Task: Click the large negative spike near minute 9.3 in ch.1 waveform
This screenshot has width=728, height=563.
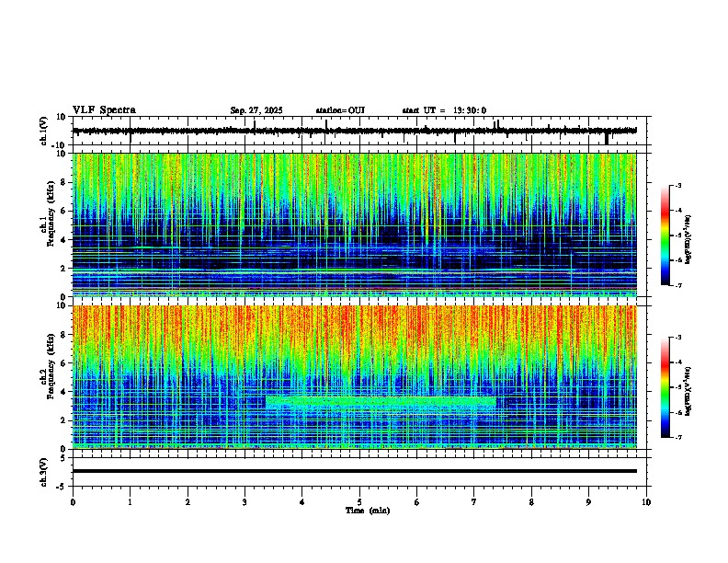Action: click(607, 138)
